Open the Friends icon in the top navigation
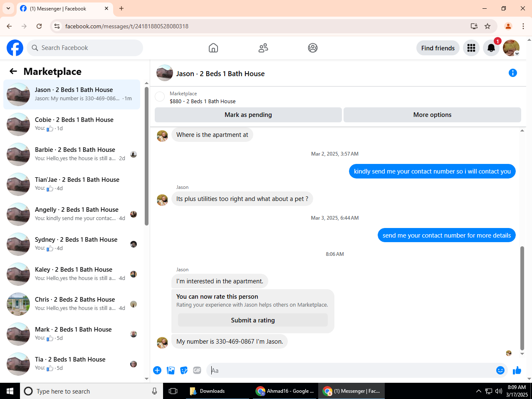The height and width of the screenshot is (399, 532). (x=263, y=48)
